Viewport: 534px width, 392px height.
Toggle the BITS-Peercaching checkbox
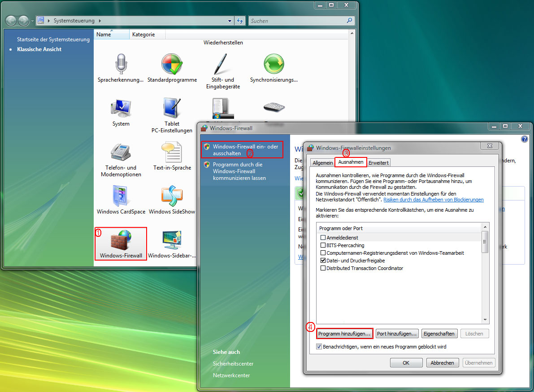[x=323, y=245]
